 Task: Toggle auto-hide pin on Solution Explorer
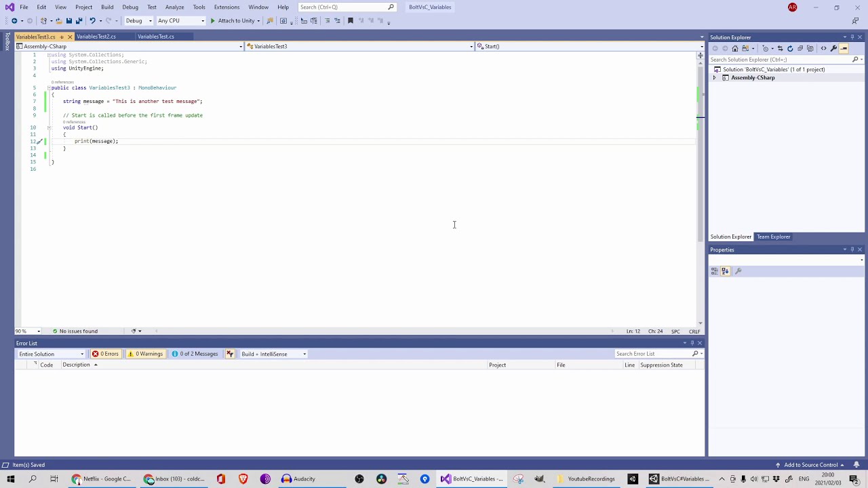click(x=852, y=37)
